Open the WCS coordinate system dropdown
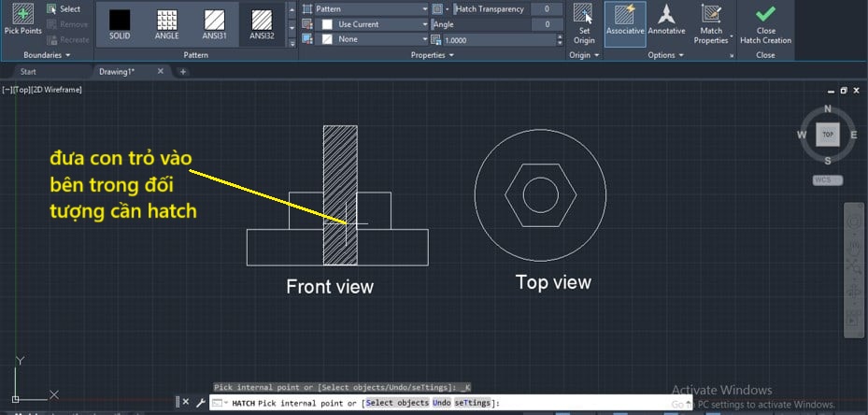Viewport: 868px width, 415px height. tap(828, 180)
